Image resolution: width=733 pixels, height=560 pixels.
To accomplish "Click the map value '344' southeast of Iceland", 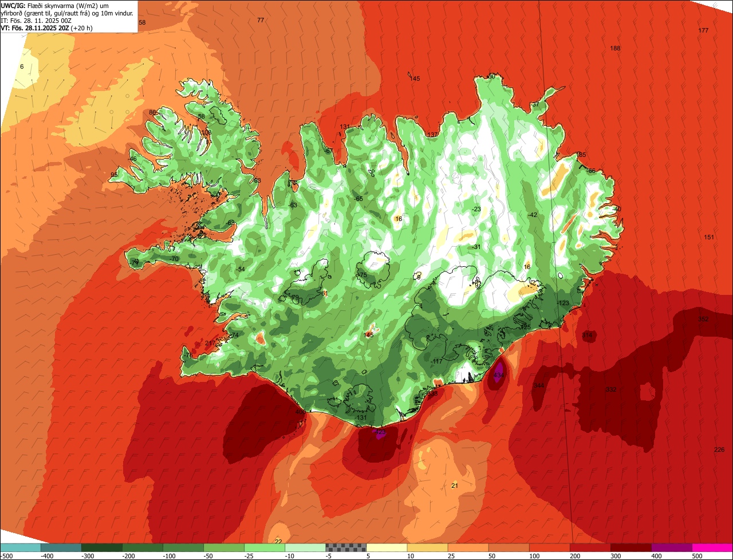I will pos(538,385).
